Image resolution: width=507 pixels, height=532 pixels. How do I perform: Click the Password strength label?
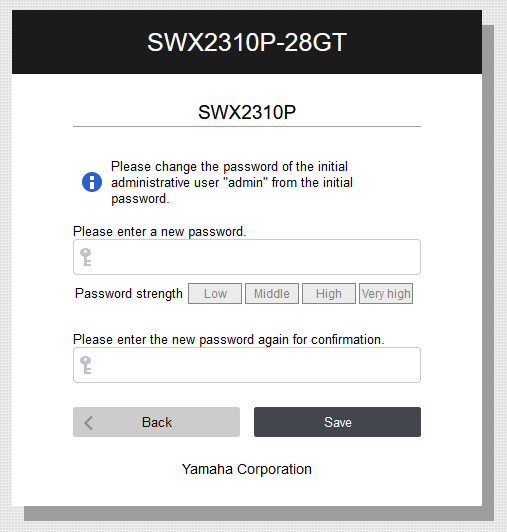[x=129, y=293]
